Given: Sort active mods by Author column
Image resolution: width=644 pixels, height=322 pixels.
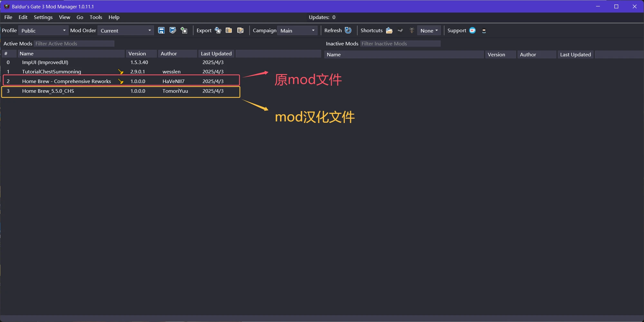Looking at the screenshot, I should 178,54.
